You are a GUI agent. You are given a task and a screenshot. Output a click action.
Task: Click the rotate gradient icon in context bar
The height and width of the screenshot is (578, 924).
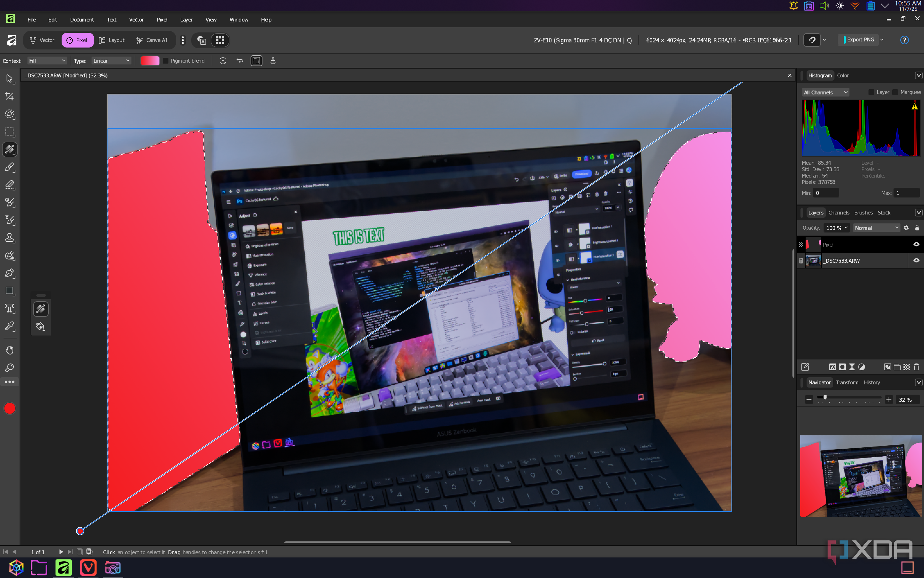coord(223,61)
